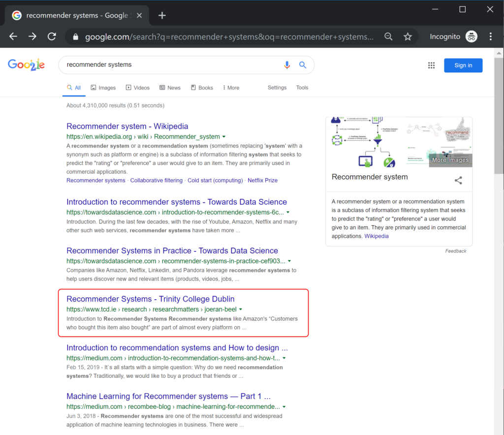Click the result count text About 4,310,000 results

(115, 106)
